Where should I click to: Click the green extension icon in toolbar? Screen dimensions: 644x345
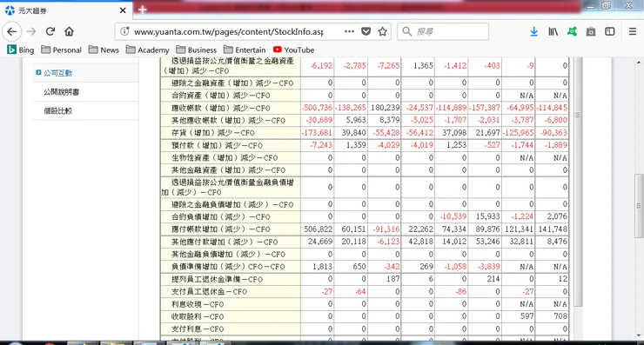(x=572, y=31)
